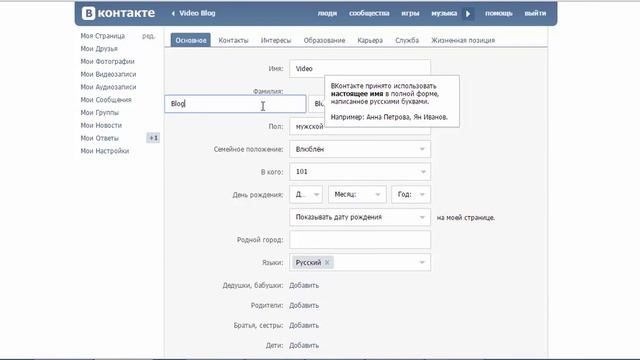
Task: Switch to the Контакты tab
Action: click(x=233, y=40)
